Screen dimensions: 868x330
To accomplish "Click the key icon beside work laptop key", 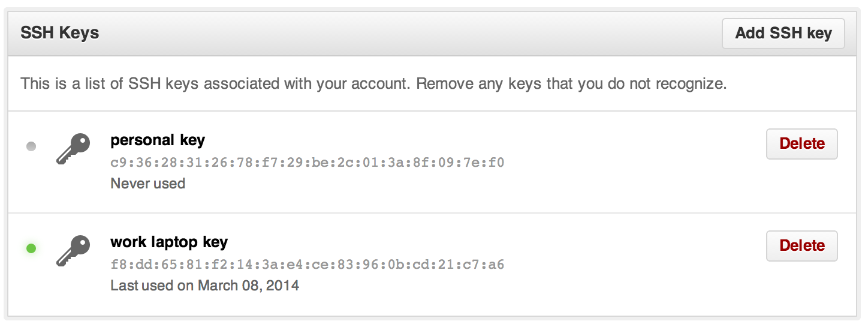I will coord(73,251).
